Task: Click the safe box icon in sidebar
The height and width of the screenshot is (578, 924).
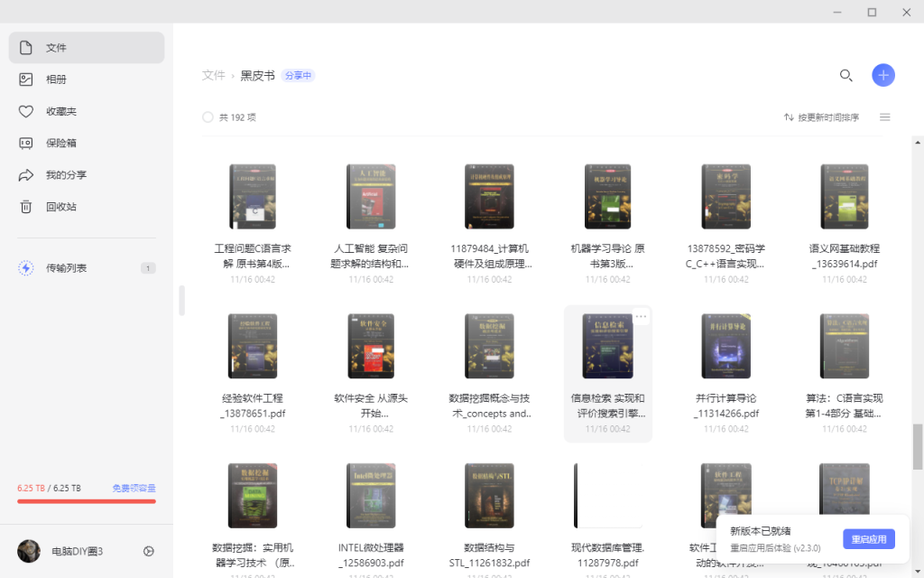Action: click(x=25, y=143)
